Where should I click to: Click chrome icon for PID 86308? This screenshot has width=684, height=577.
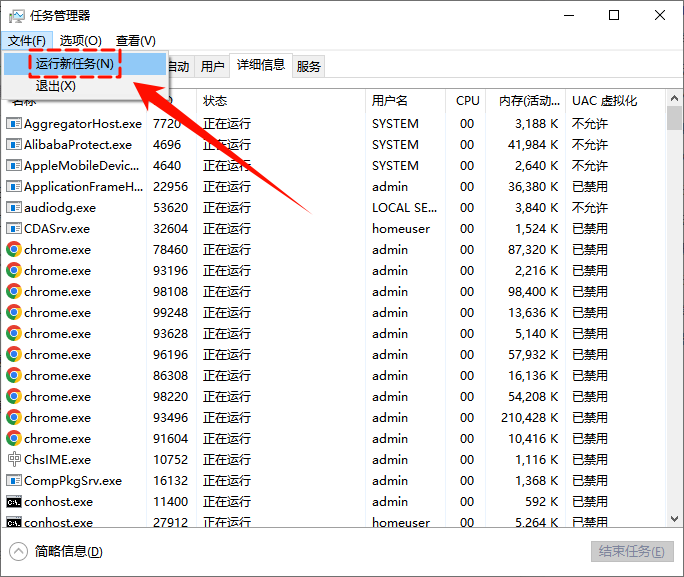[x=14, y=375]
